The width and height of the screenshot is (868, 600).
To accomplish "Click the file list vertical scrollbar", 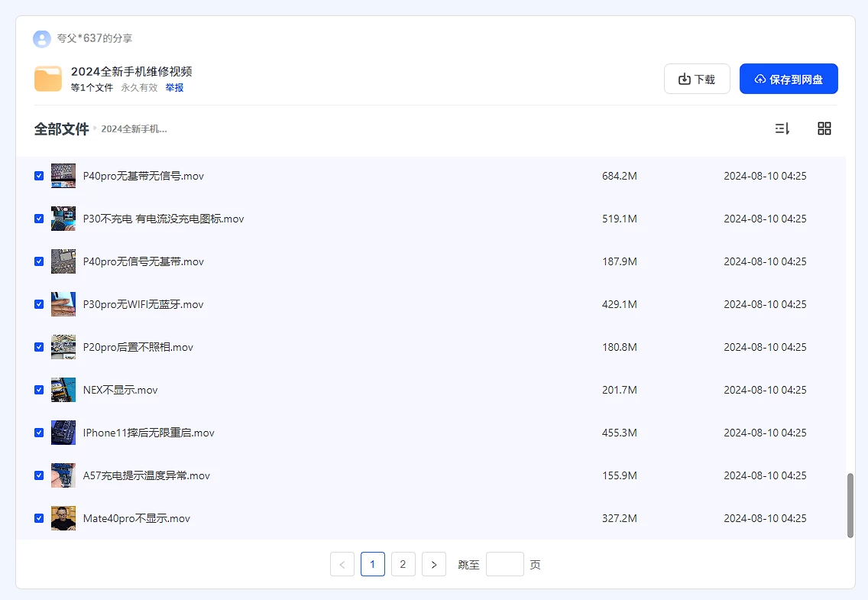I will 850,504.
